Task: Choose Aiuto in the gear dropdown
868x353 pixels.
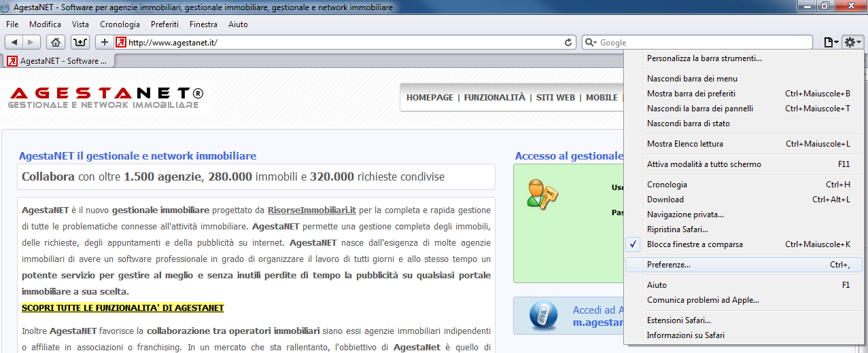Action: [744, 285]
